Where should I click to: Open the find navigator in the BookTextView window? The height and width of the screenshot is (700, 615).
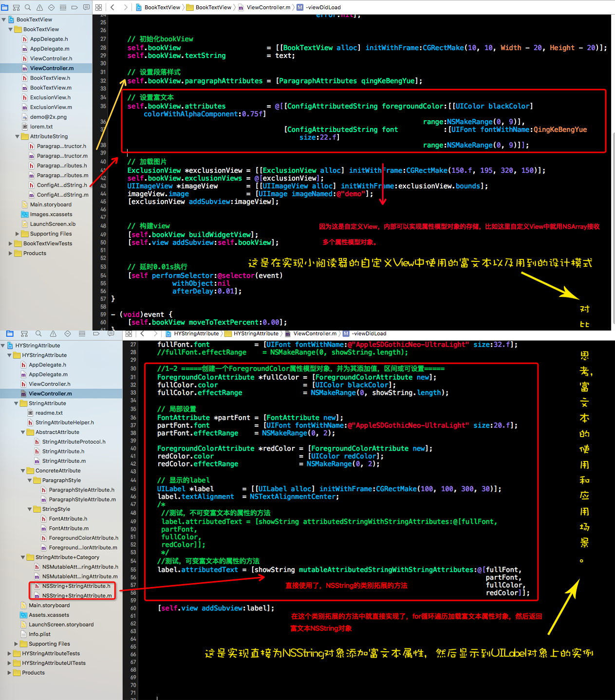pyautogui.click(x=28, y=7)
